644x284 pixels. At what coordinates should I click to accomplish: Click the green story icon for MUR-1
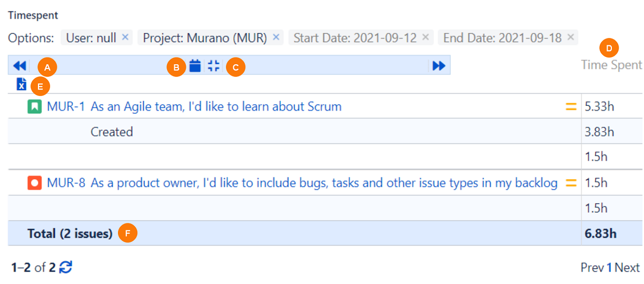[x=34, y=107]
